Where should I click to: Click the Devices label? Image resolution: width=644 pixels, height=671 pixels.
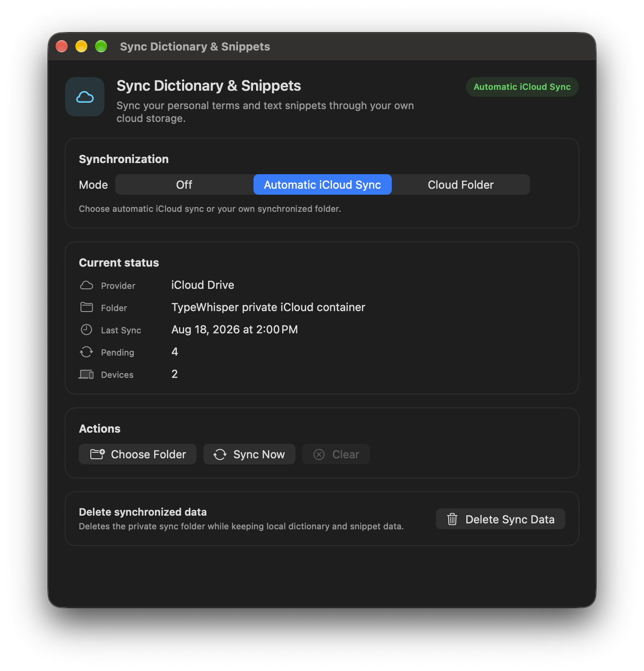coord(117,374)
